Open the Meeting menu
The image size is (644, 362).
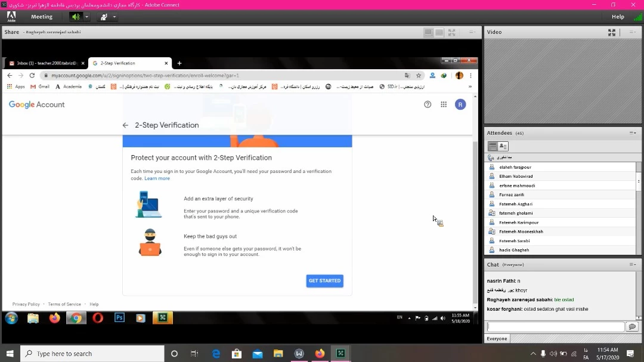tap(42, 17)
